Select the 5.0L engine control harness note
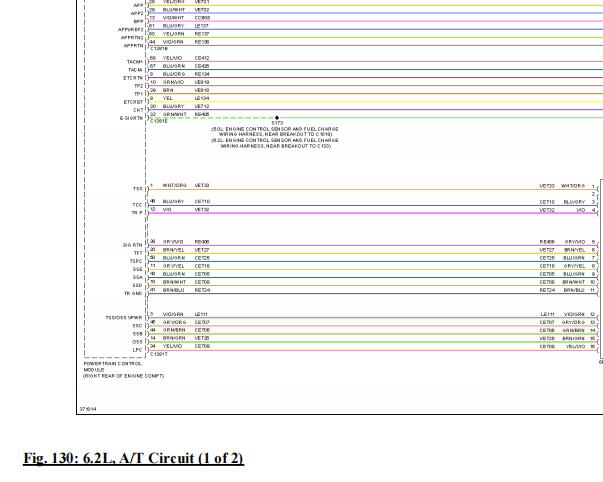Screen dimensions: 603x482 (x=275, y=132)
